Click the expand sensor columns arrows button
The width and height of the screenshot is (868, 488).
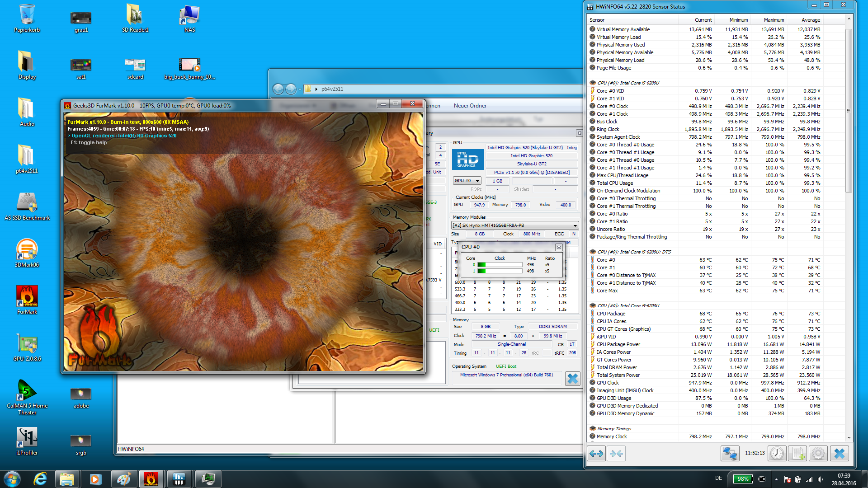[x=596, y=453]
